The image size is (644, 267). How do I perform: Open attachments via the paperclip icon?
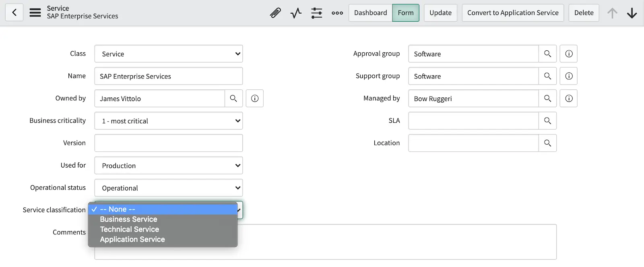pyautogui.click(x=275, y=13)
